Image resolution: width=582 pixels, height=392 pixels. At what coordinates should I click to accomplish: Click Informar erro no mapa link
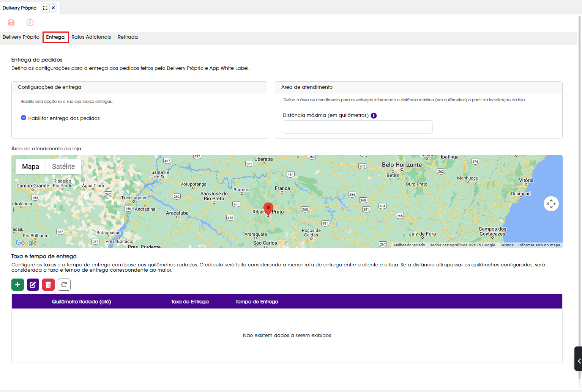[539, 245]
